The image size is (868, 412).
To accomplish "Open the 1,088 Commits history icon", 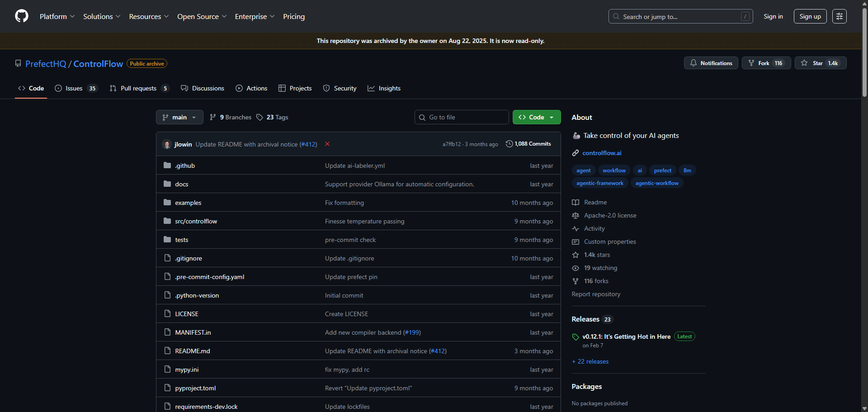I will coord(509,144).
